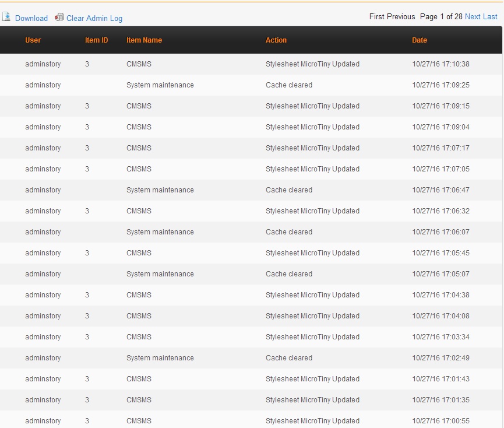Open the Download link
The image size is (504, 428).
31,18
